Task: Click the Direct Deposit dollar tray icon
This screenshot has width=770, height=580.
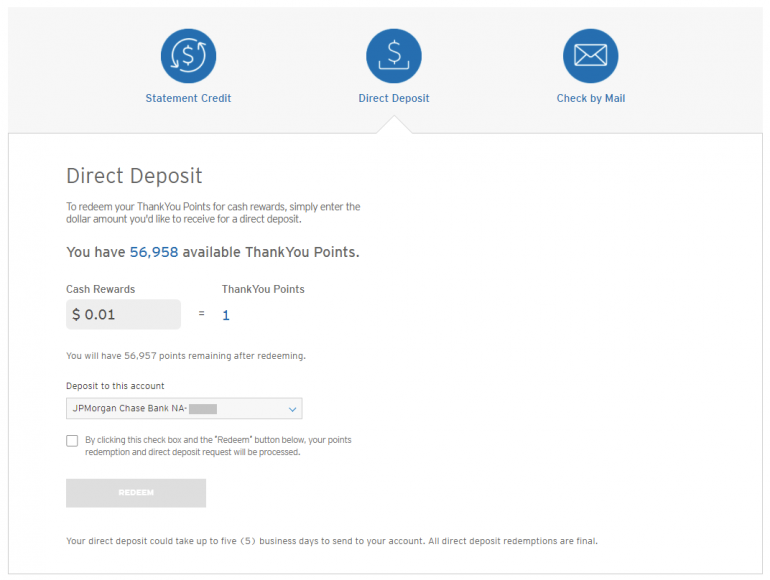Action: click(394, 56)
